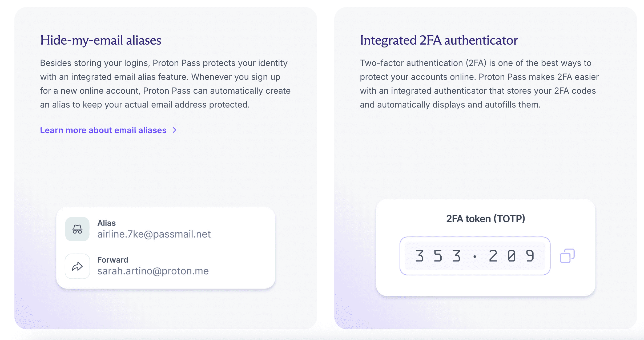Viewport: 644px width, 340px height.
Task: Click the chevron arrow after the aliases link
Action: pyautogui.click(x=175, y=130)
